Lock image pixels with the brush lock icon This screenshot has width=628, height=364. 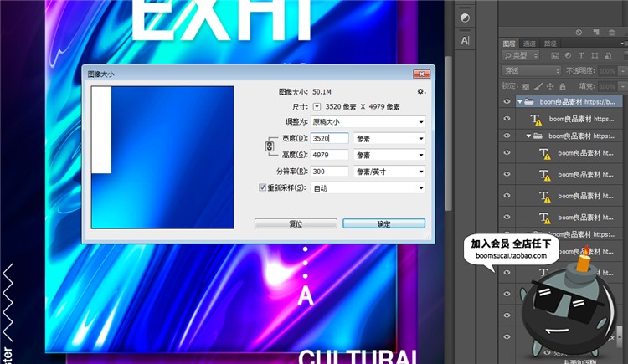538,86
